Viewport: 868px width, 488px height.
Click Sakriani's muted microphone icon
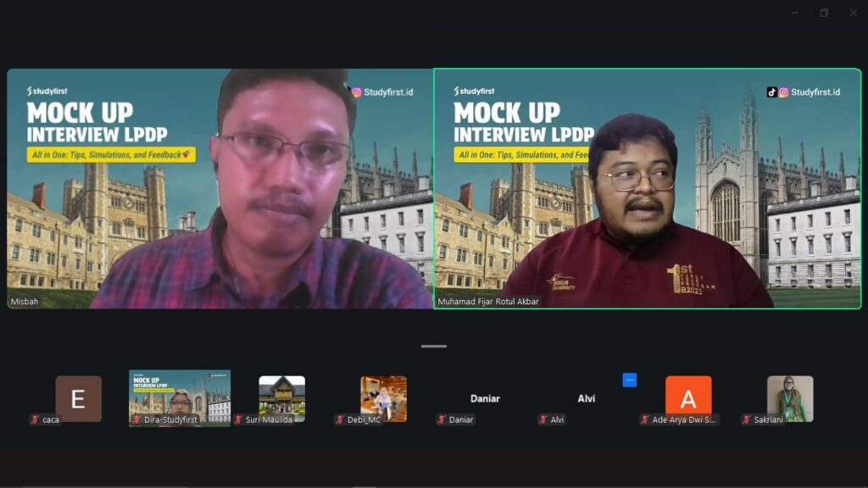point(747,419)
